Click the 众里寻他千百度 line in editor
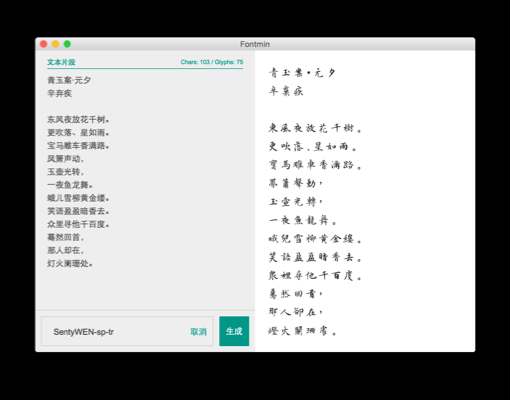This screenshot has width=510, height=400. point(78,224)
